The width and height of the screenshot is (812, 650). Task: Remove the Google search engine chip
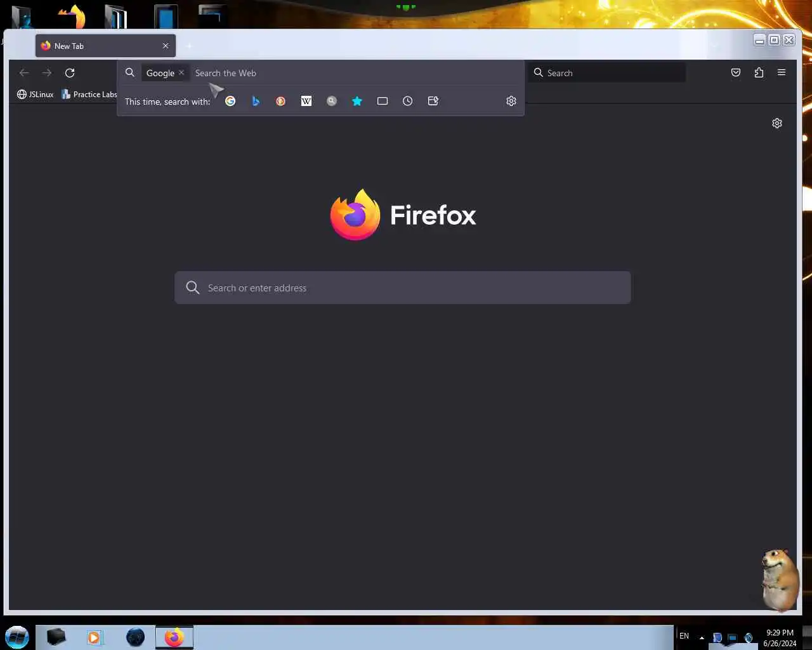coord(181,72)
